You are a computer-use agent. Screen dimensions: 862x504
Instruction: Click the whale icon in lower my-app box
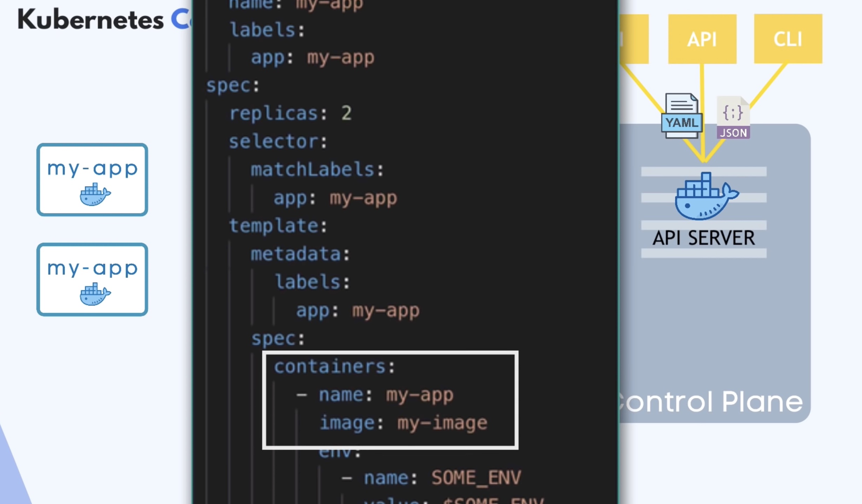click(95, 294)
